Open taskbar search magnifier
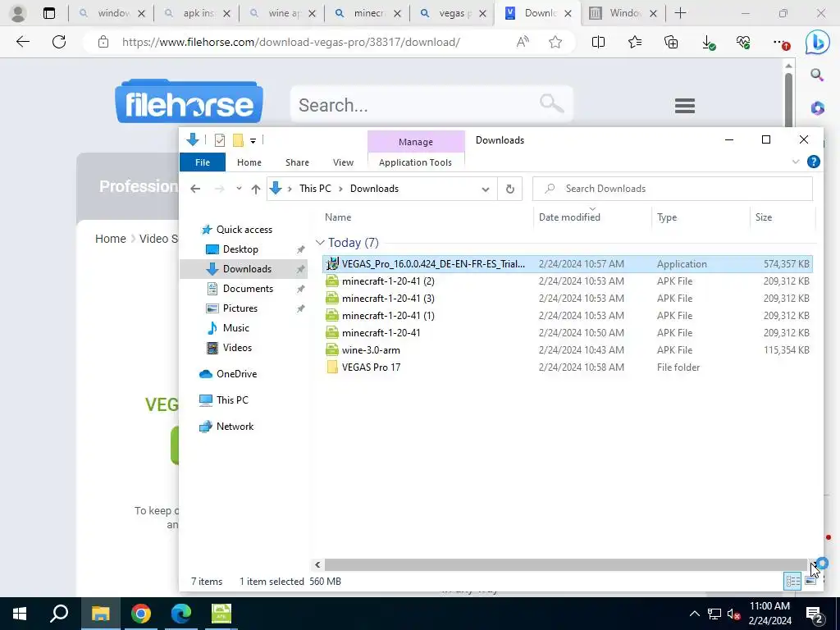Viewport: 840px width, 630px height. (x=59, y=614)
